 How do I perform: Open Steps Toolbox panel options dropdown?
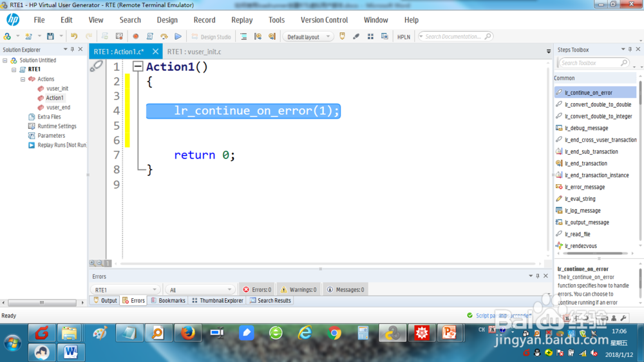point(623,50)
